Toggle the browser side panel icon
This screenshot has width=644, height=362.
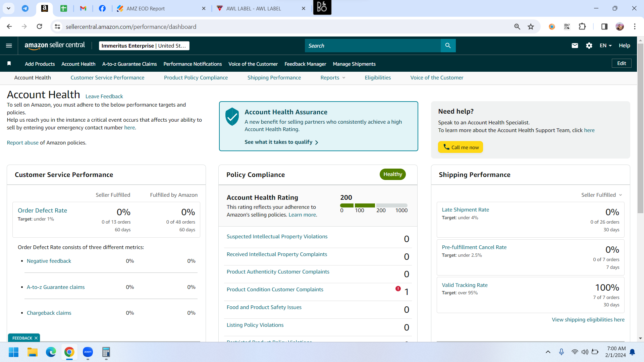[x=604, y=26]
